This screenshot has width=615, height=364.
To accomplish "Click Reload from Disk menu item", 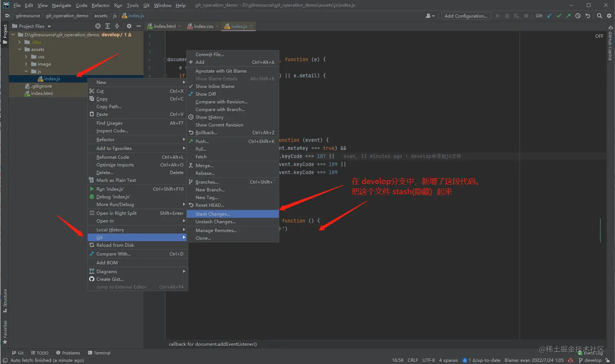I will pos(137,245).
